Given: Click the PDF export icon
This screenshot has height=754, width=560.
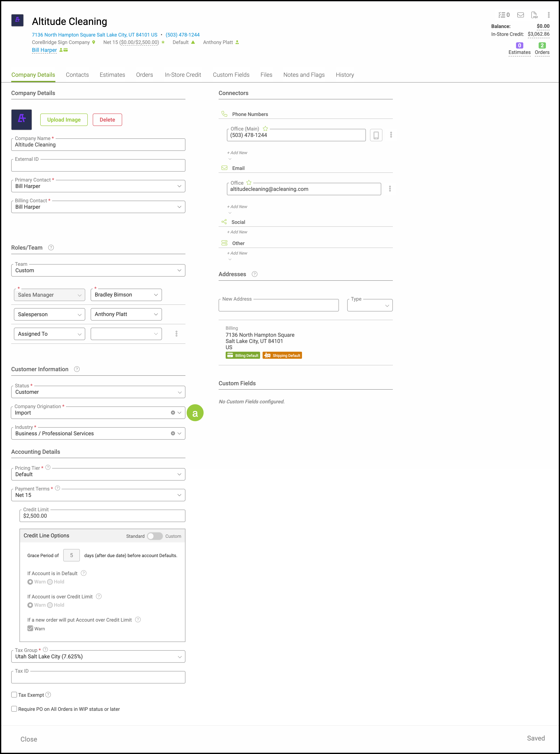Looking at the screenshot, I should click(x=534, y=15).
